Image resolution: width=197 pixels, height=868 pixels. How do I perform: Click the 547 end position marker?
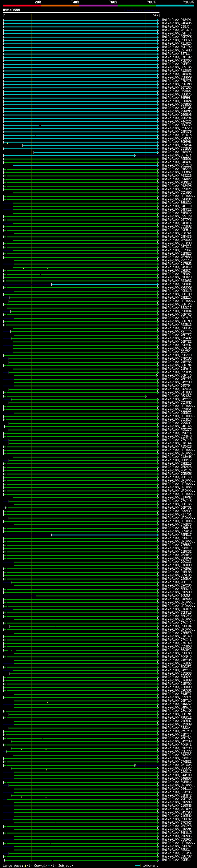click(155, 15)
